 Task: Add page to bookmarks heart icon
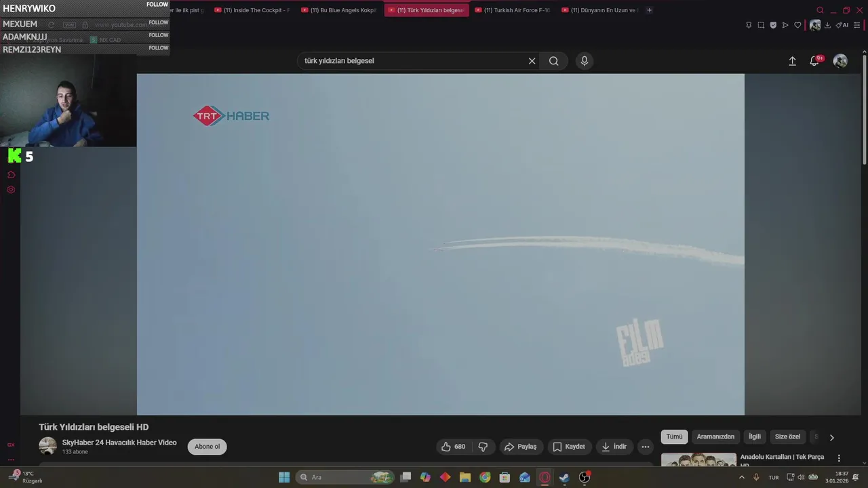(x=797, y=25)
